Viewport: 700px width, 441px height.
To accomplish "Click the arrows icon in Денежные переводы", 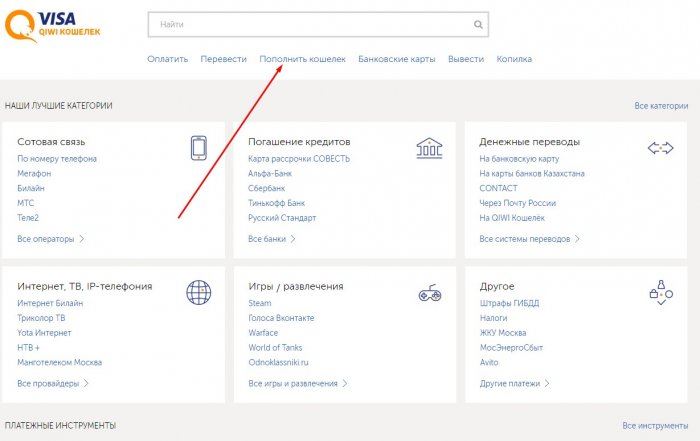I will click(x=660, y=148).
